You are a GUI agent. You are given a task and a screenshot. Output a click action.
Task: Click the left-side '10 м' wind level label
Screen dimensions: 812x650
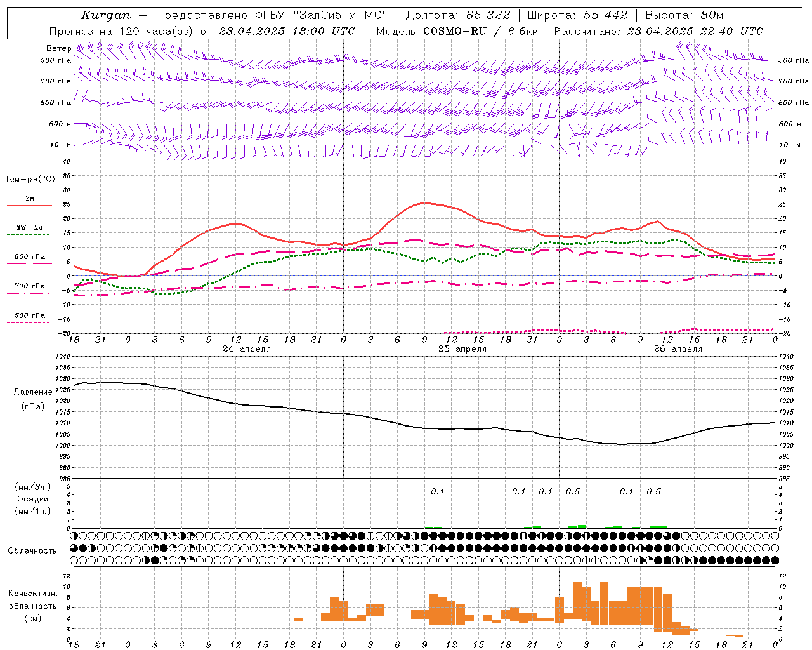61,145
